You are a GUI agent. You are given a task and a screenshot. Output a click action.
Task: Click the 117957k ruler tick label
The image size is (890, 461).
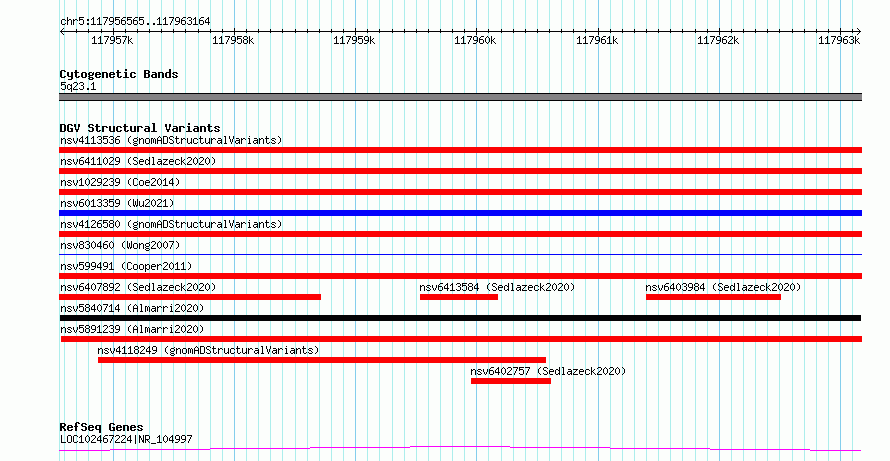(x=112, y=40)
